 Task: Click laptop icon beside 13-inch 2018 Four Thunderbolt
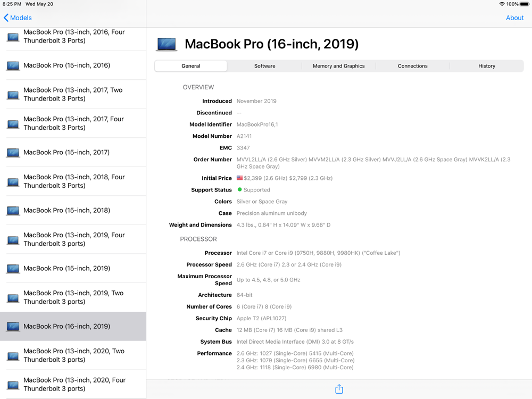pos(13,182)
